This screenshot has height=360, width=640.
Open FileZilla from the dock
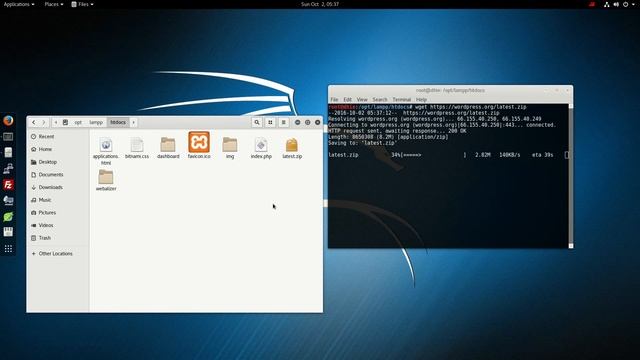8,184
